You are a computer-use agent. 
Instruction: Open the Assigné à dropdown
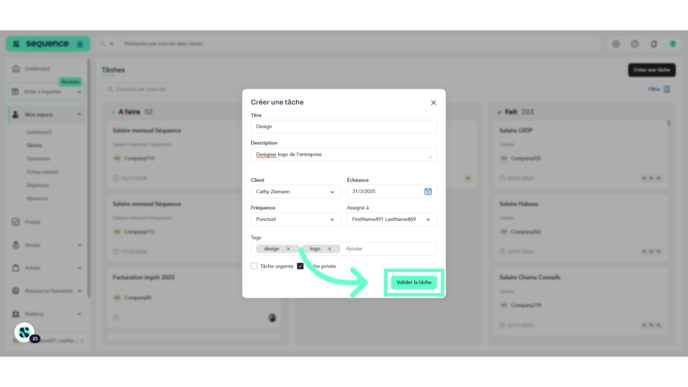coord(392,219)
